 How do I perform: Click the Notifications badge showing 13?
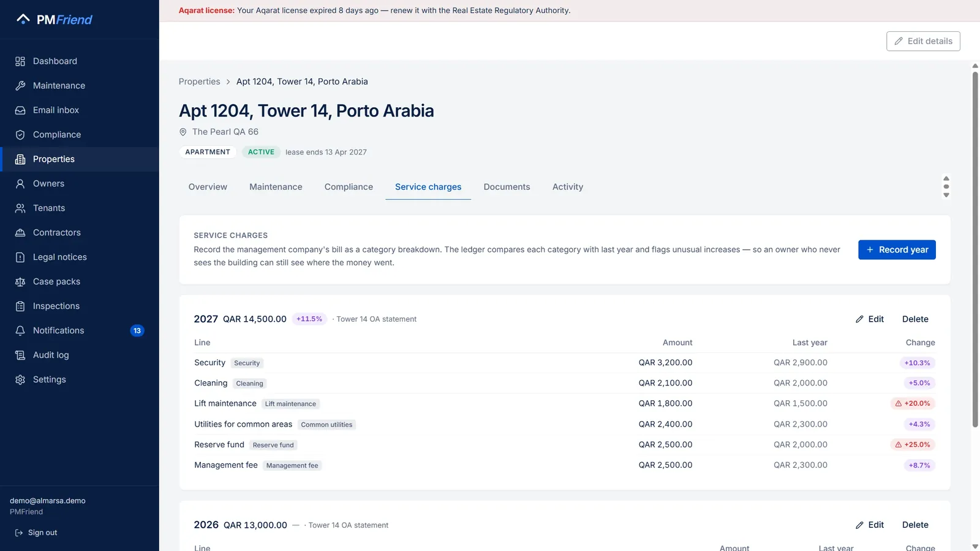point(137,330)
